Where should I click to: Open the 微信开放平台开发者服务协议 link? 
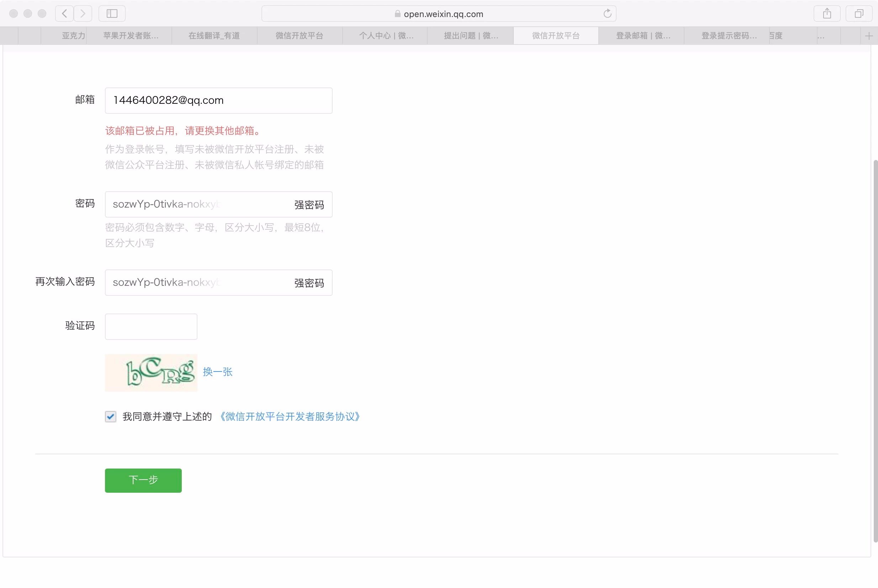click(289, 417)
